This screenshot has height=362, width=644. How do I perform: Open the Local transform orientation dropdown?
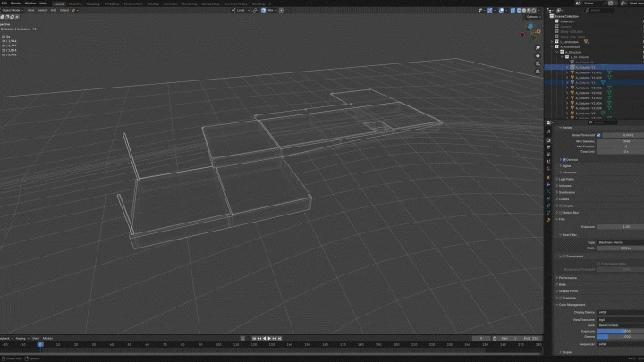241,10
